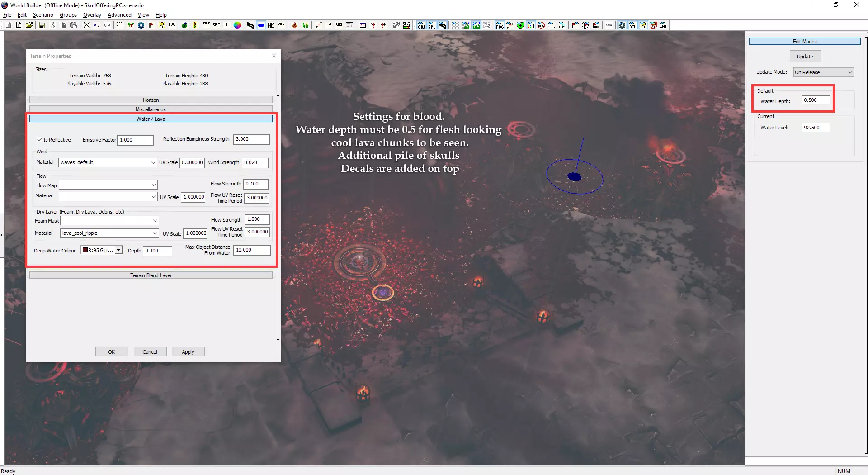The height and width of the screenshot is (475, 868).
Task: Click the Save floppy disk icon
Action: [x=42, y=25]
